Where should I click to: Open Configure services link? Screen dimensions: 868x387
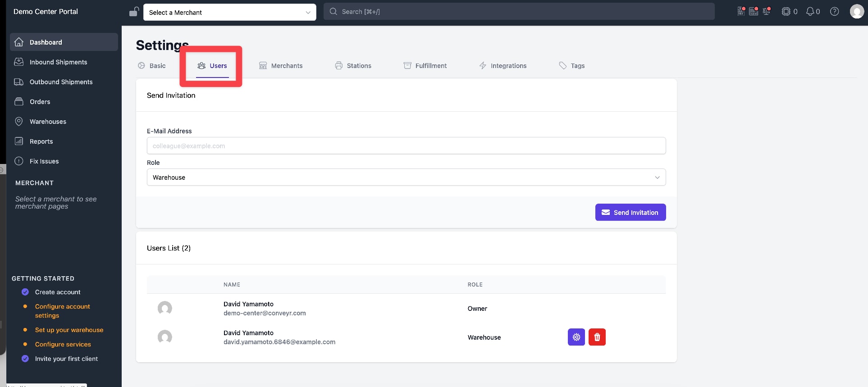tap(63, 344)
